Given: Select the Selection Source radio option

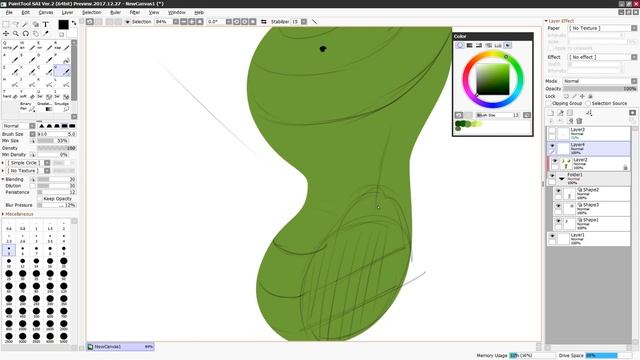Looking at the screenshot, I should click(x=588, y=103).
